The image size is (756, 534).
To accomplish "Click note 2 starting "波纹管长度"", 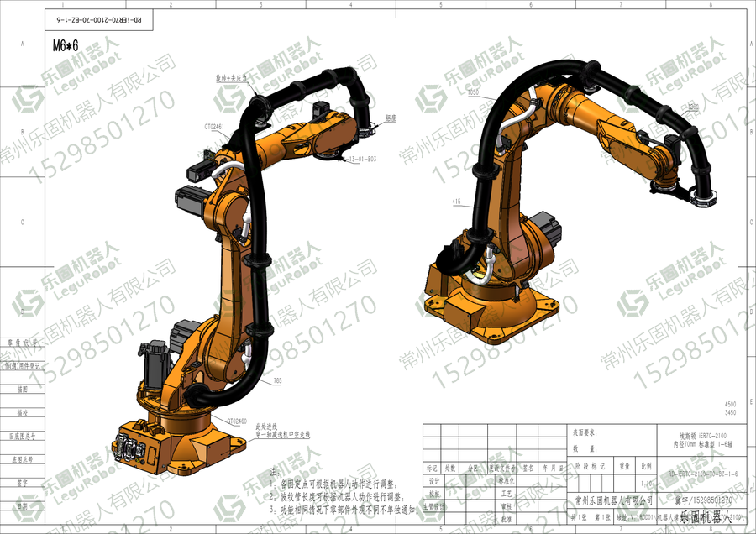I will pyautogui.click(x=337, y=496).
